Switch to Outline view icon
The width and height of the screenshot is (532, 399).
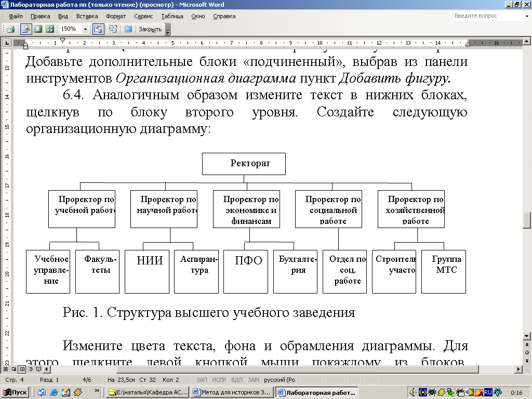[31, 369]
